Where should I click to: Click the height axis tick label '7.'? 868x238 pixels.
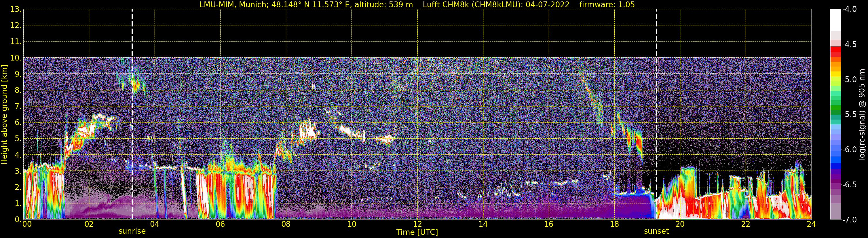point(18,107)
